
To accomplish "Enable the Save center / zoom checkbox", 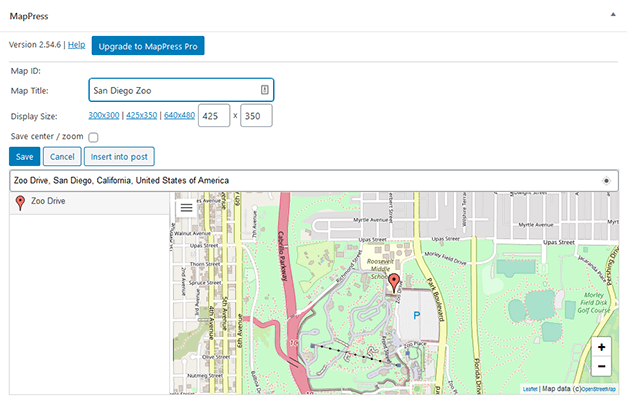I will coord(93,137).
